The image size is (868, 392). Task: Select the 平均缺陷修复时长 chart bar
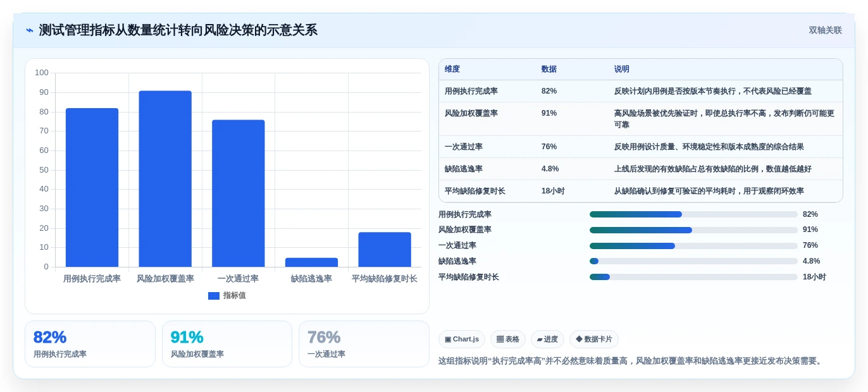tap(385, 250)
